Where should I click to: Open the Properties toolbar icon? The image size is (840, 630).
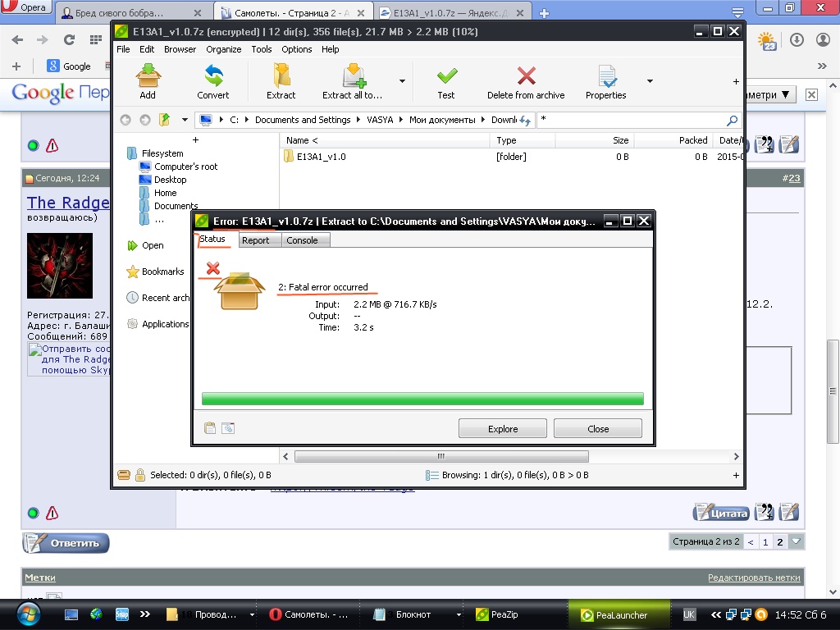click(x=606, y=76)
